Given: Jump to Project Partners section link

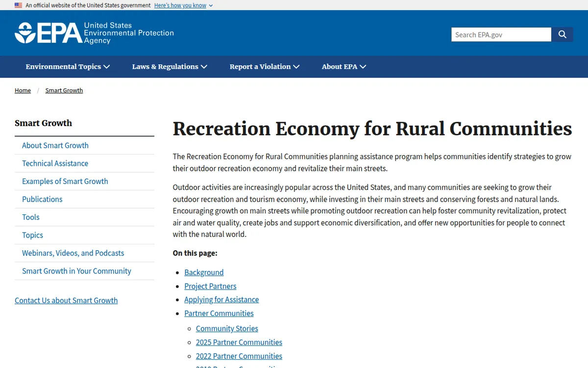Looking at the screenshot, I should pos(210,286).
